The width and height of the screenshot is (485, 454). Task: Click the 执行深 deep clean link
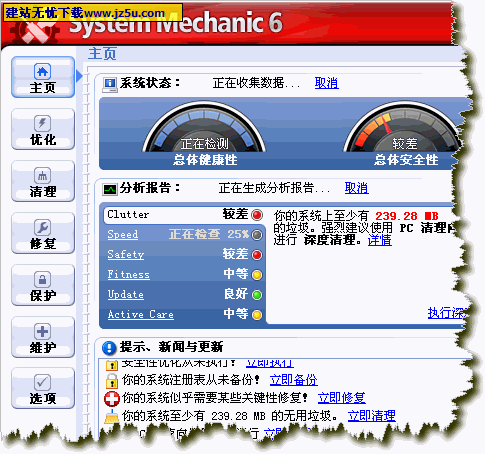pos(447,313)
